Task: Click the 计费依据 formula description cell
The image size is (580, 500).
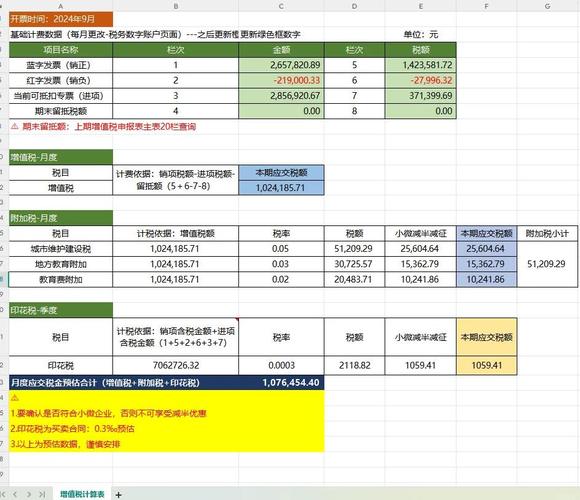Action: [176, 180]
